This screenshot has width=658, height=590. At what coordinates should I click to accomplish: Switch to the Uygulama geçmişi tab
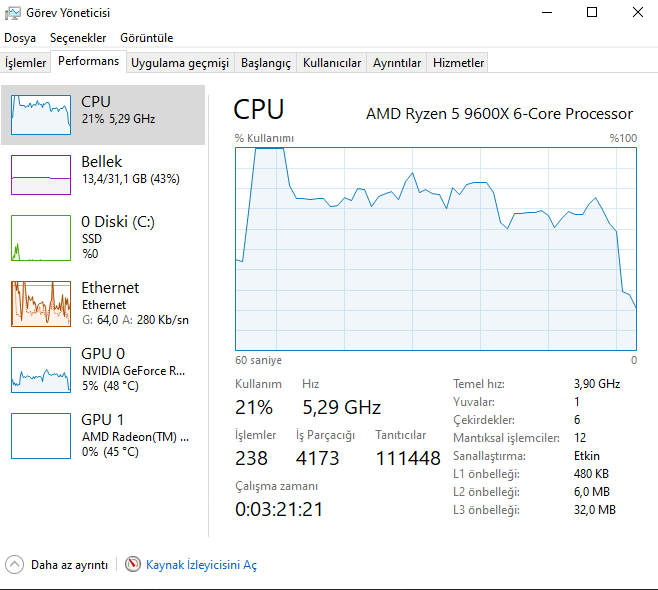pos(180,63)
